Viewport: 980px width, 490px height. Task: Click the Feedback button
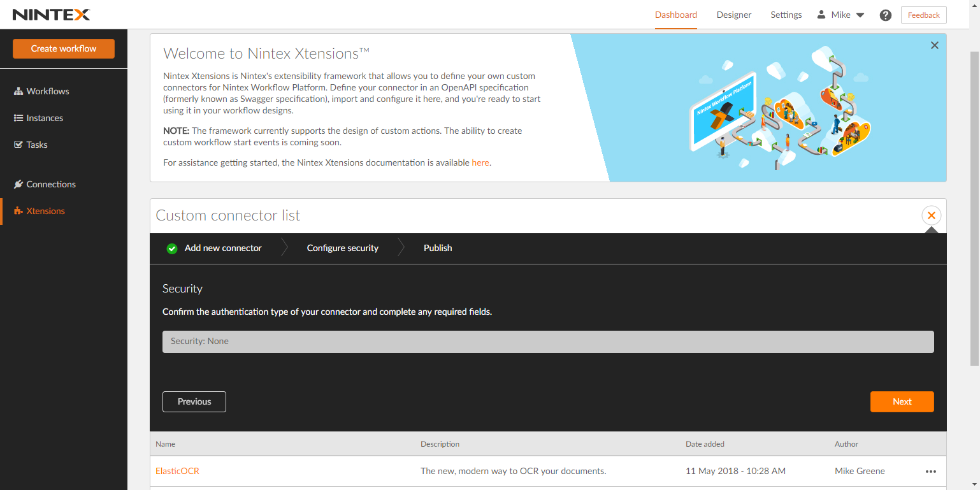923,15
